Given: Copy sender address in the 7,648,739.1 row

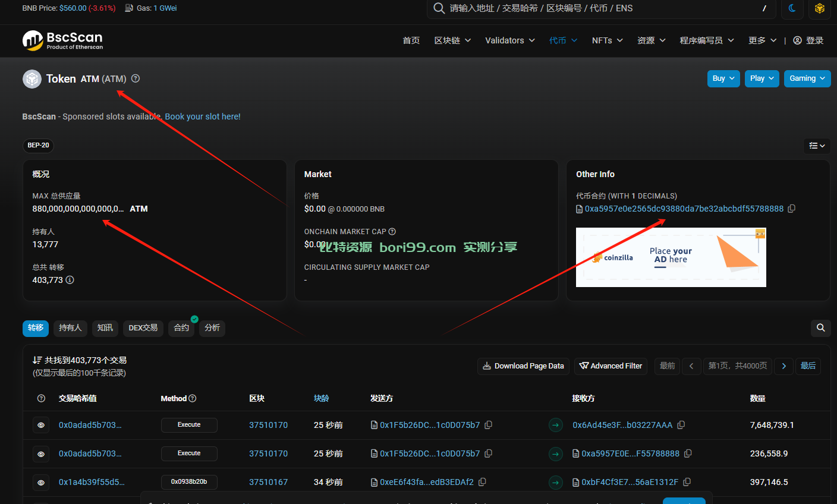Looking at the screenshot, I should (x=488, y=425).
